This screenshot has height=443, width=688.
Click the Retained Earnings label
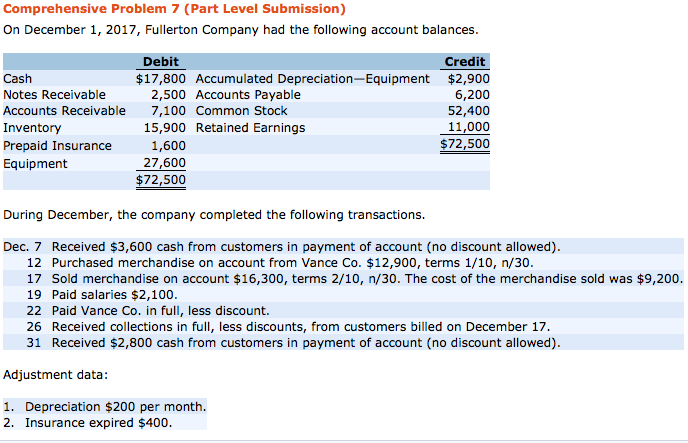click(250, 128)
